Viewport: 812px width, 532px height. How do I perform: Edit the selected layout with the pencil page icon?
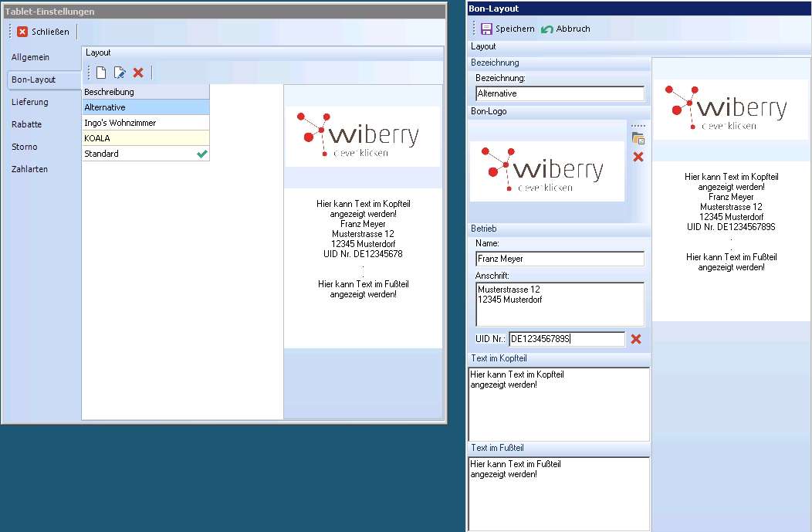120,73
